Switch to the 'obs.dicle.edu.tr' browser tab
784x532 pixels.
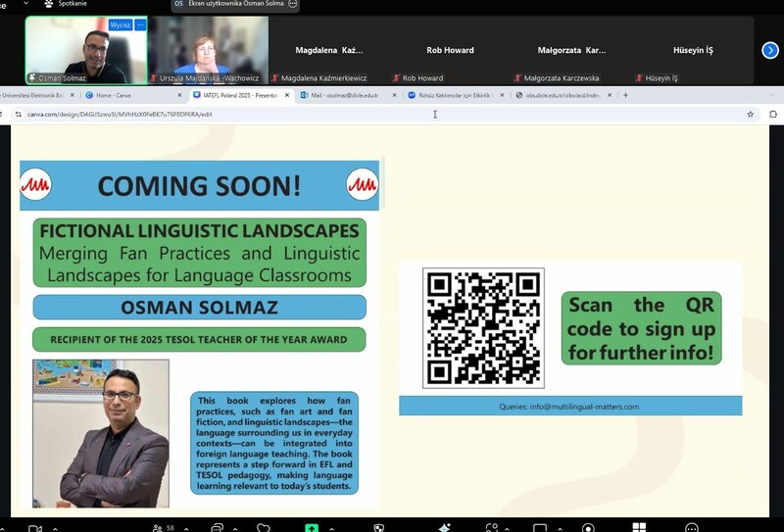[x=563, y=95]
